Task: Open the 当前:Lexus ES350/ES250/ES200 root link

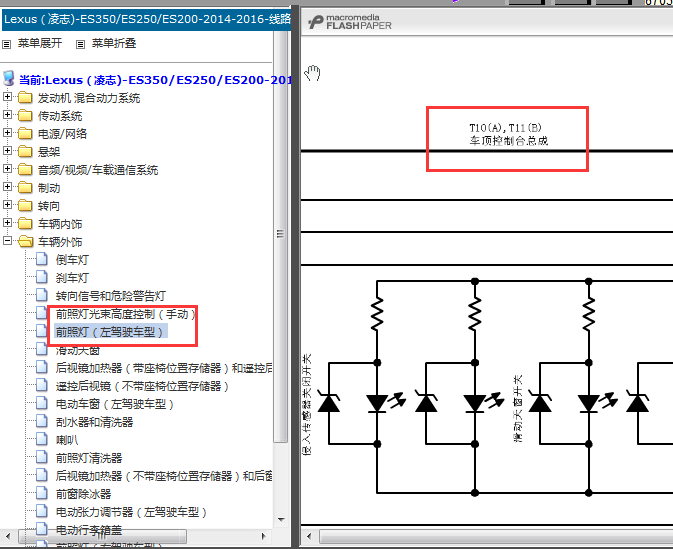Action: pos(155,80)
